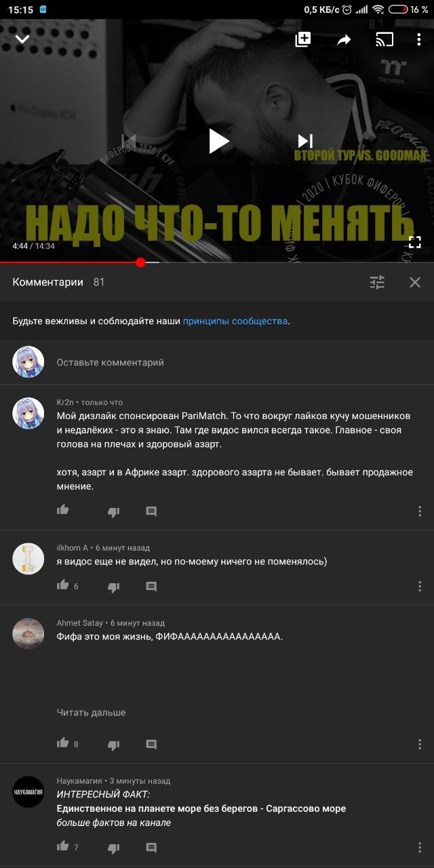Dislike ilkhom A's comment
Screen dimensions: 434x868
[114, 586]
